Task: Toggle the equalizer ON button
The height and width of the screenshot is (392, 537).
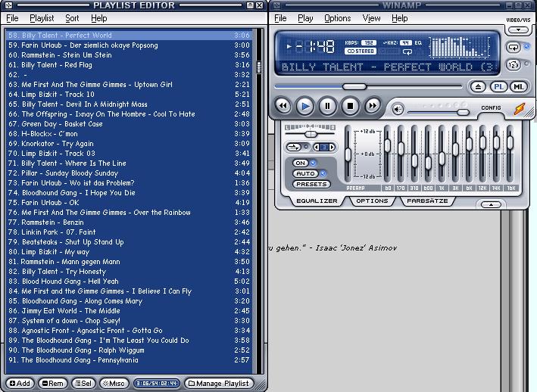Action: click(x=301, y=163)
